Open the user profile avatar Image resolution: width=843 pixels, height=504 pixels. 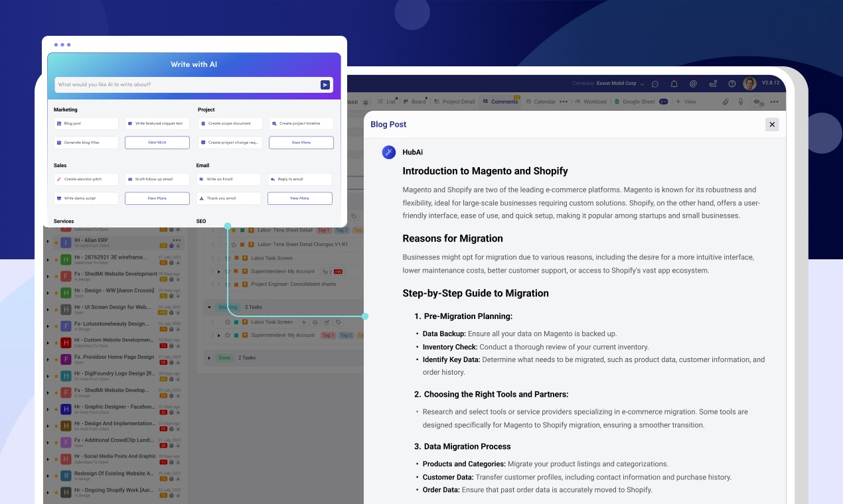pyautogui.click(x=749, y=84)
